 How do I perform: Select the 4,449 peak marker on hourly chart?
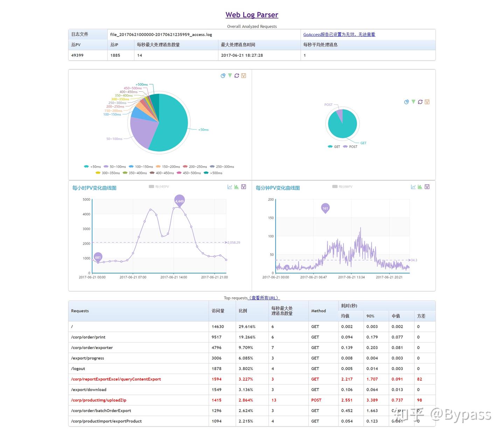point(180,201)
